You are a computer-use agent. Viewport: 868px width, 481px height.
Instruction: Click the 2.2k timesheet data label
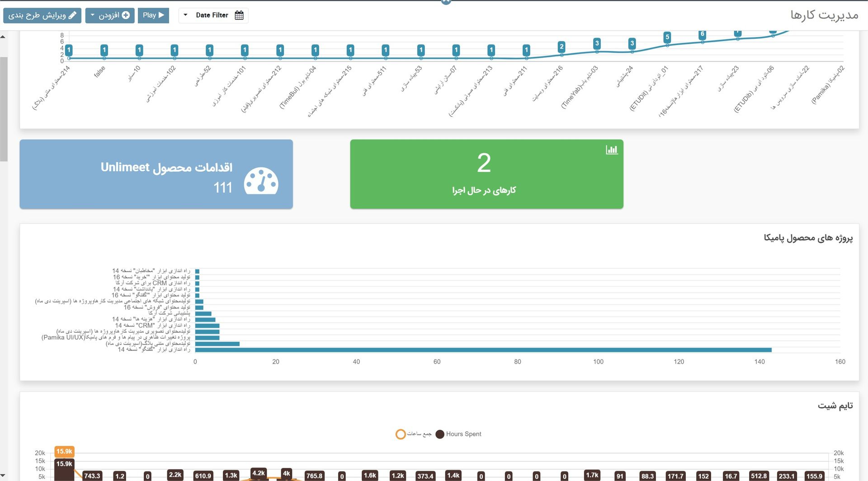pyautogui.click(x=175, y=475)
